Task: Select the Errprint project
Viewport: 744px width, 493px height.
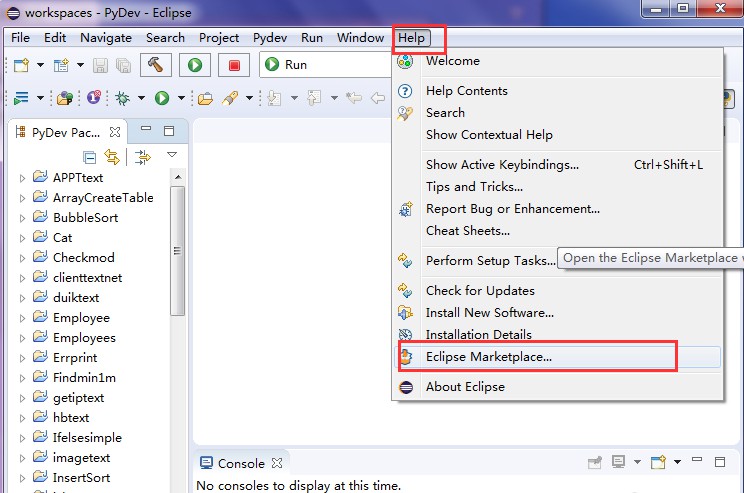Action: pyautogui.click(x=75, y=357)
